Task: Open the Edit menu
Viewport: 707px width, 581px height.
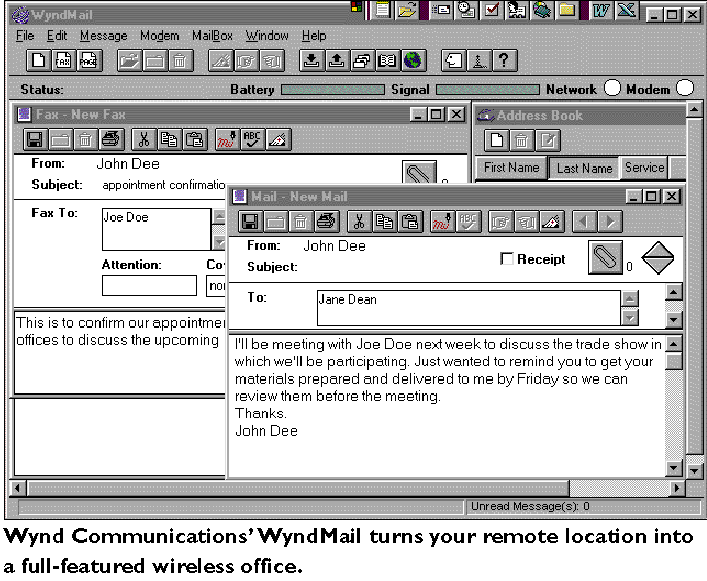Action: click(57, 36)
